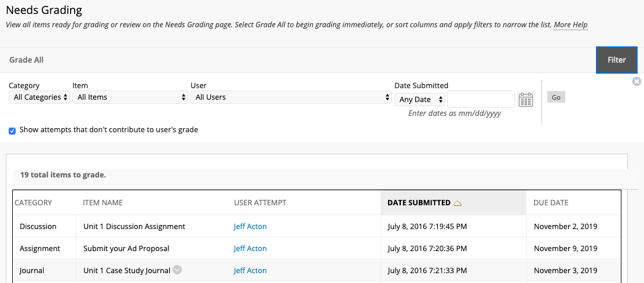Screen dimensions: 644x283
Task: Click the Filter button
Action: pos(616,60)
